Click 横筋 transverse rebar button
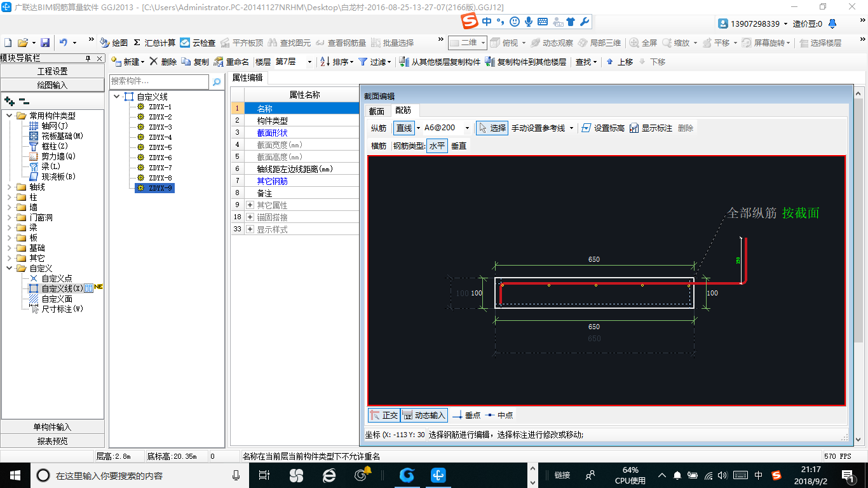 [x=379, y=146]
